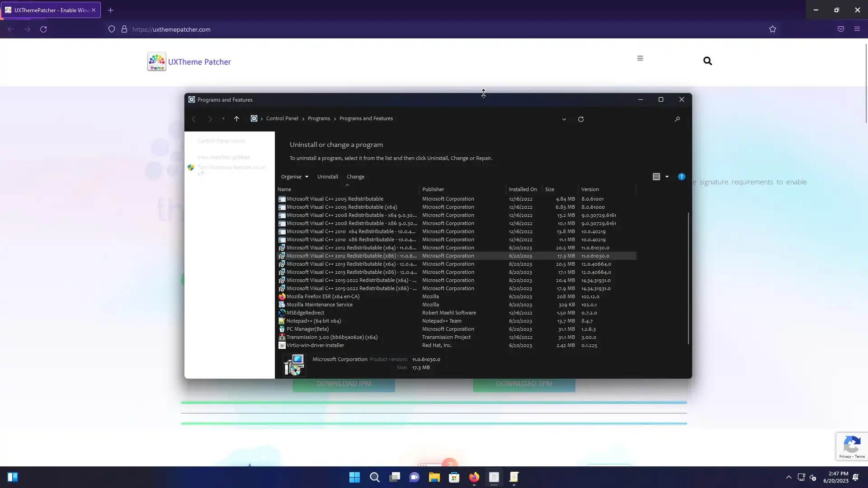Bookmark the page with the star icon
The image size is (868, 488).
tap(773, 29)
